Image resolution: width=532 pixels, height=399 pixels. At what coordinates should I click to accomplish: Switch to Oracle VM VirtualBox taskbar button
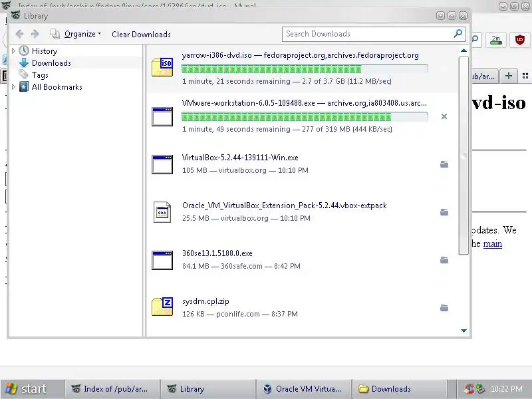point(304,389)
